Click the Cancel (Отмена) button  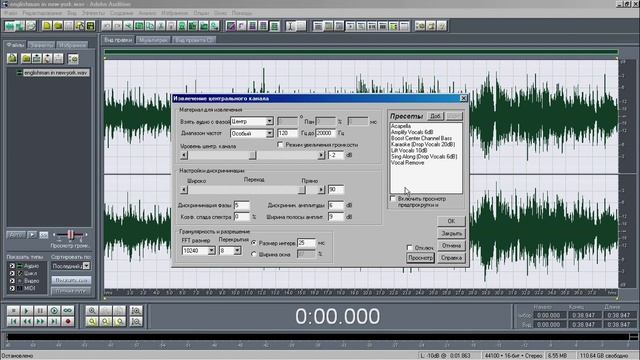point(451,245)
